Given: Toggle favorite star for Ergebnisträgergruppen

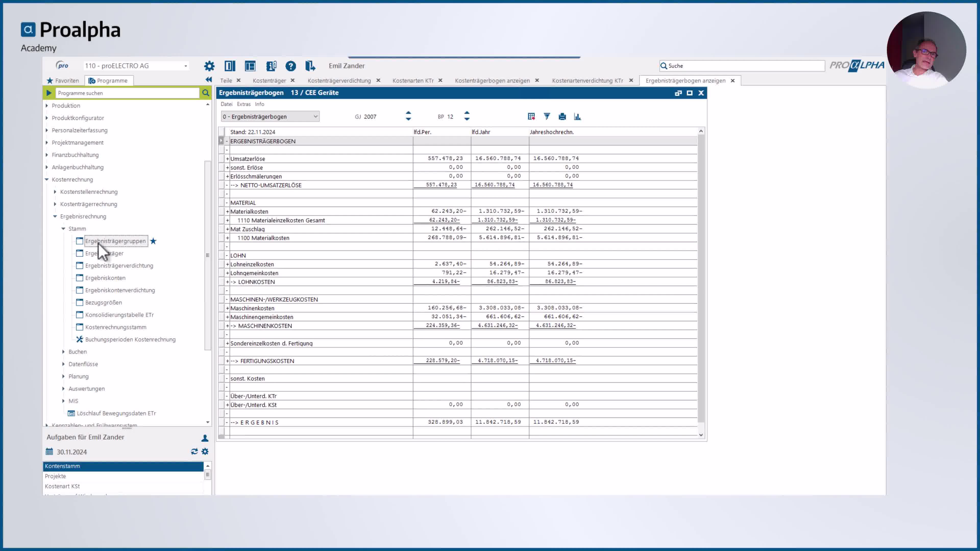Looking at the screenshot, I should pyautogui.click(x=153, y=241).
